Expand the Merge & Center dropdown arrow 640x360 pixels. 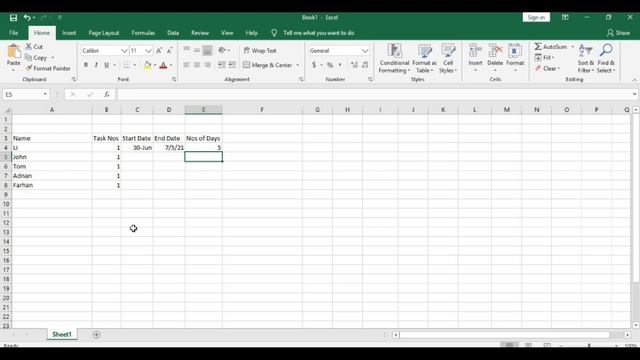pos(298,65)
